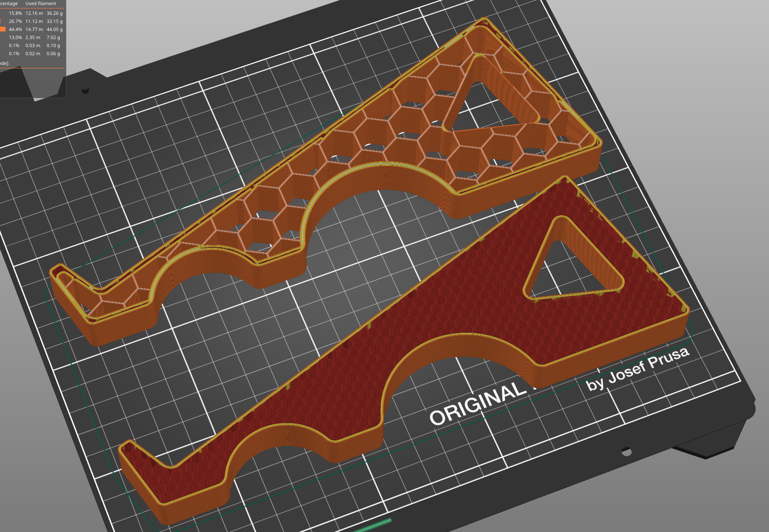This screenshot has height=532, width=769.
Task: Toggle the 15.8% filament legend row
Action: point(15,13)
